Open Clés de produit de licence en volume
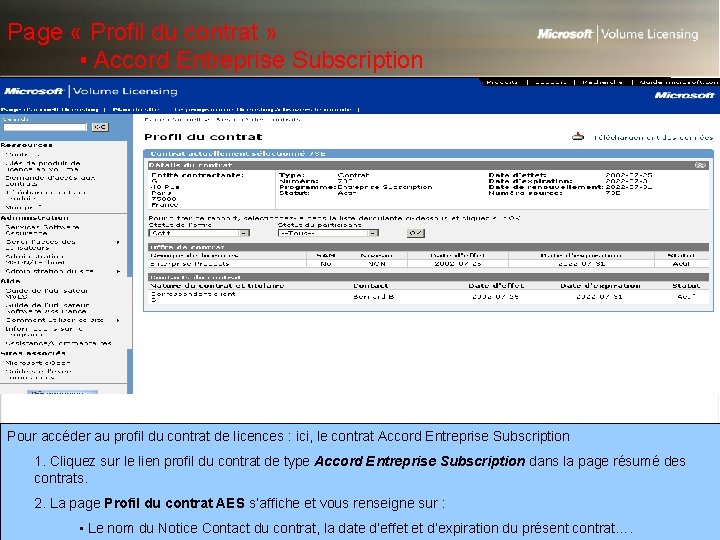The height and width of the screenshot is (540, 720). tap(43, 166)
